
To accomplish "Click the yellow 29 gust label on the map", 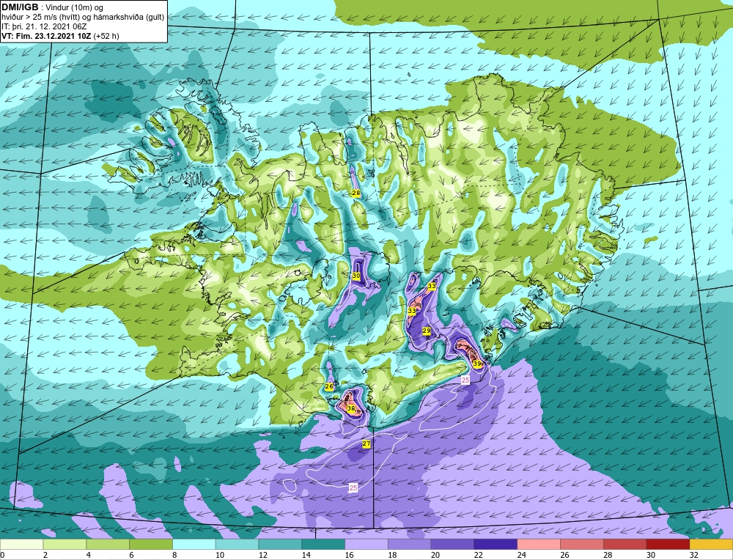I will (427, 331).
